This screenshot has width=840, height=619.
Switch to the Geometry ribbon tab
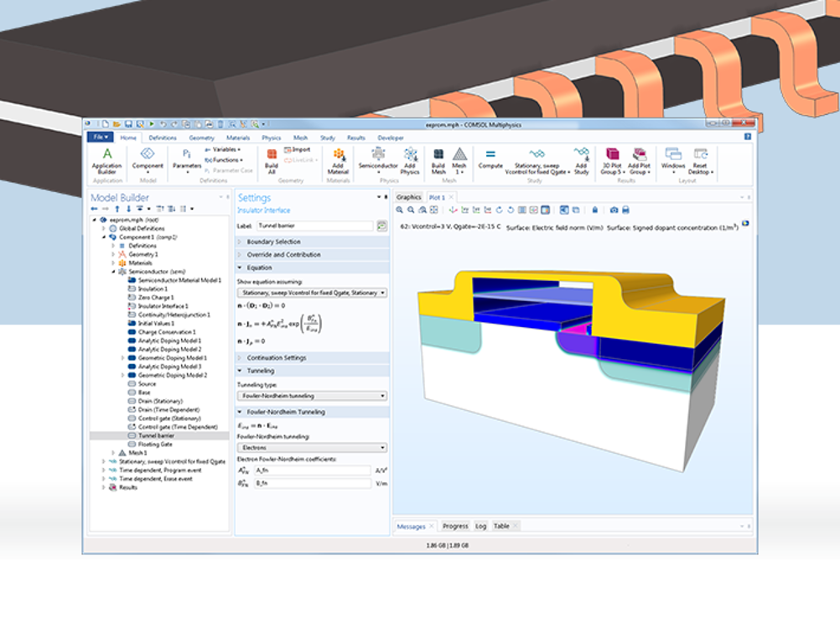coord(201,138)
